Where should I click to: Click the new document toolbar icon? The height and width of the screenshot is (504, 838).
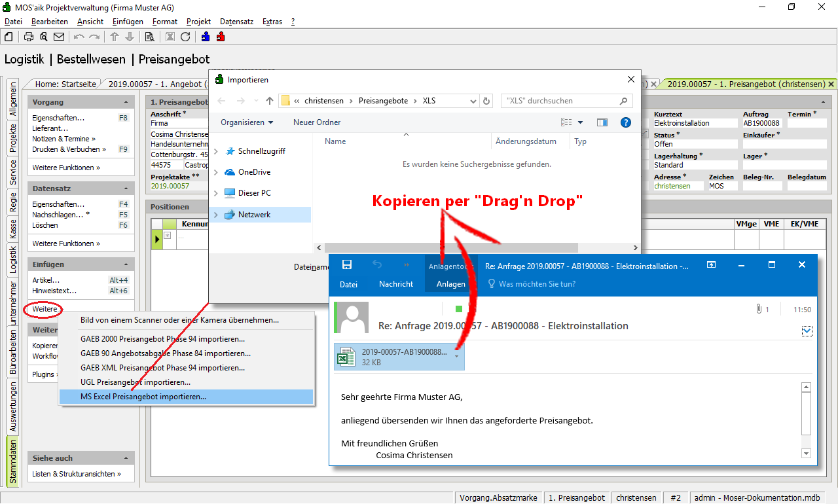pyautogui.click(x=9, y=37)
